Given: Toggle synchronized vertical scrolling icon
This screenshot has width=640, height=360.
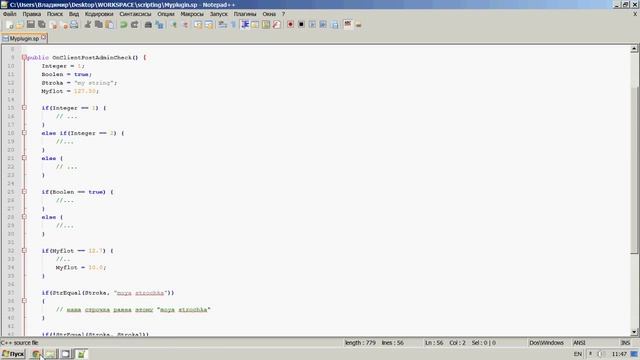Looking at the screenshot, I should (198, 24).
